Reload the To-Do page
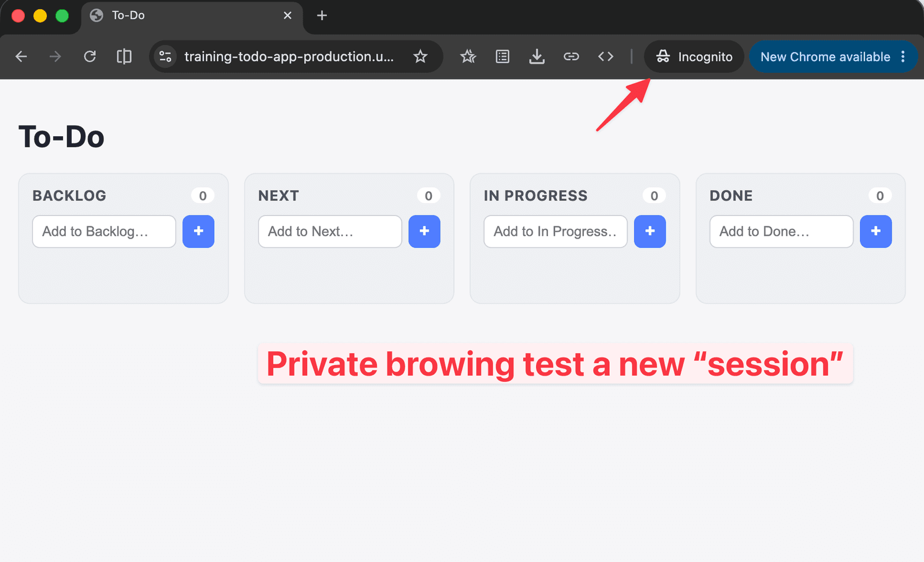Image resolution: width=924 pixels, height=562 pixels. (x=90, y=57)
